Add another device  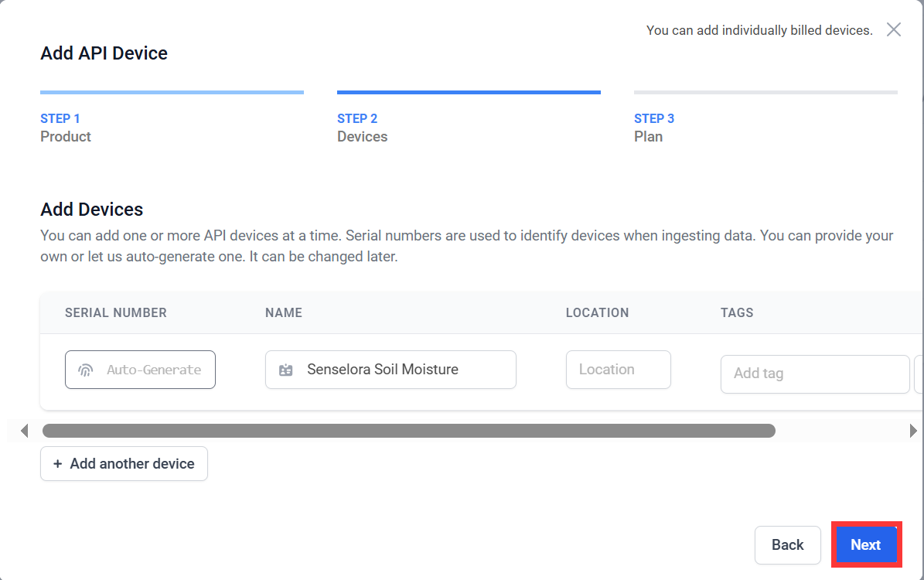(124, 464)
